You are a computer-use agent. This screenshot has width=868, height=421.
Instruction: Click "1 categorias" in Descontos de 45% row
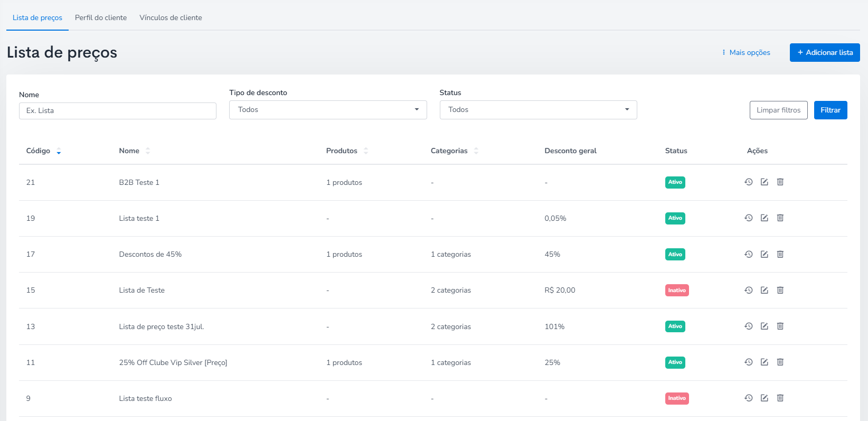click(451, 254)
